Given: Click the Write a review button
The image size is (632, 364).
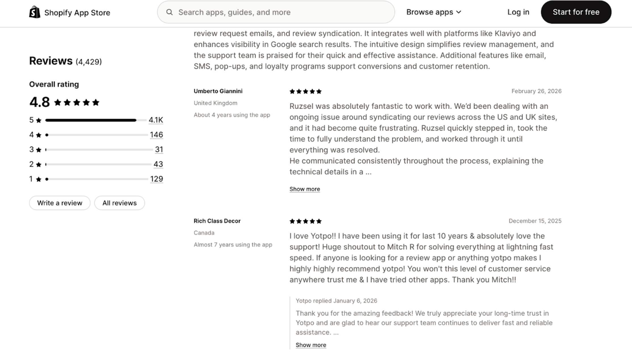Looking at the screenshot, I should (x=60, y=203).
